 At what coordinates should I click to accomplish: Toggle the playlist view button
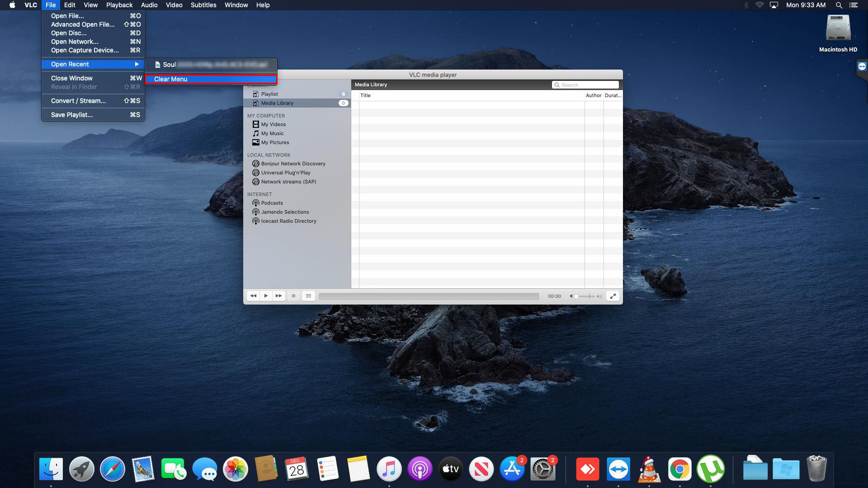click(308, 296)
